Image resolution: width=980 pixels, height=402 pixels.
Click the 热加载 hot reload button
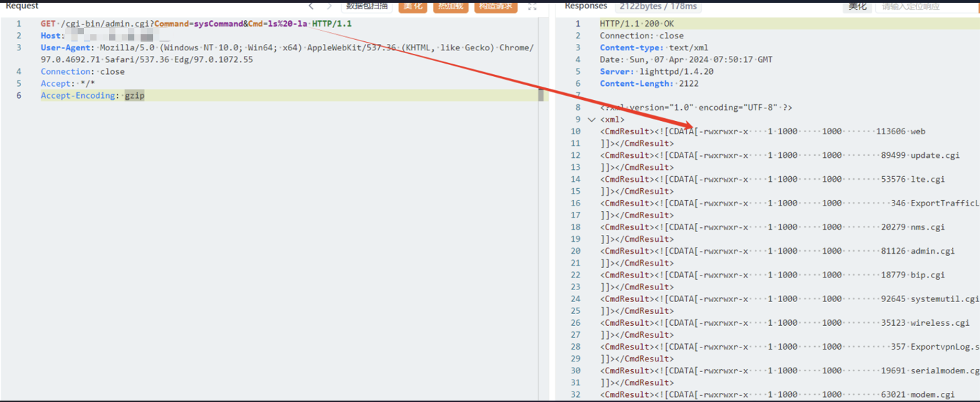[x=451, y=6]
